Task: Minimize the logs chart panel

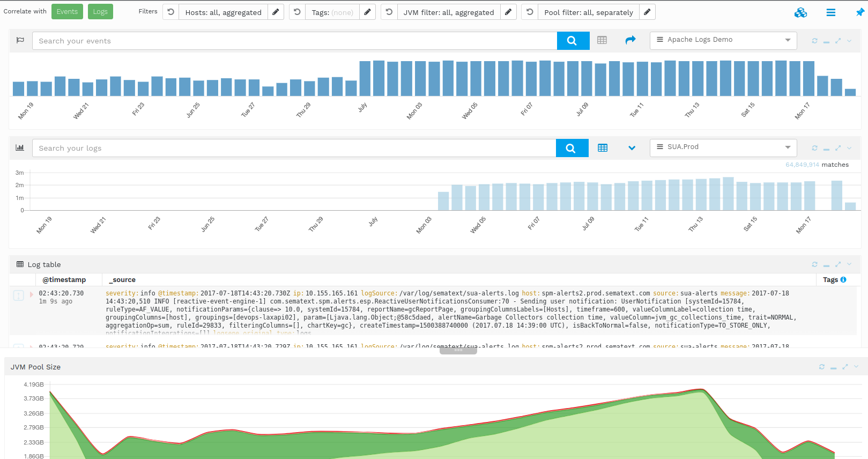Action: pyautogui.click(x=826, y=149)
